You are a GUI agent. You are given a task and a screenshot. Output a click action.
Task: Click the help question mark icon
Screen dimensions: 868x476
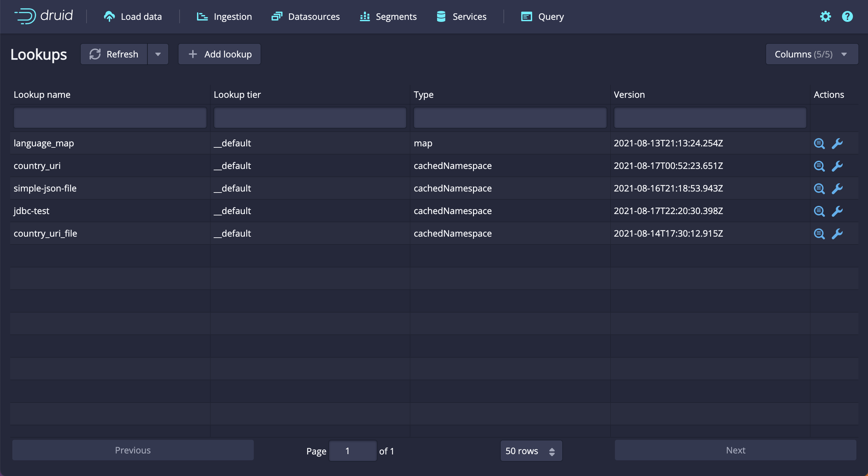point(847,16)
